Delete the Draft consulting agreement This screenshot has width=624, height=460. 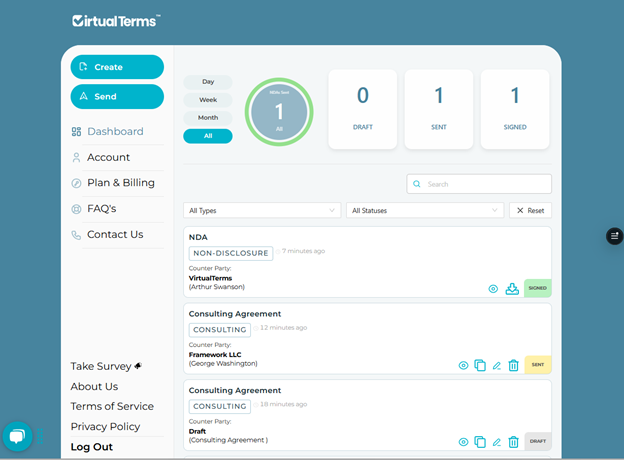point(513,442)
